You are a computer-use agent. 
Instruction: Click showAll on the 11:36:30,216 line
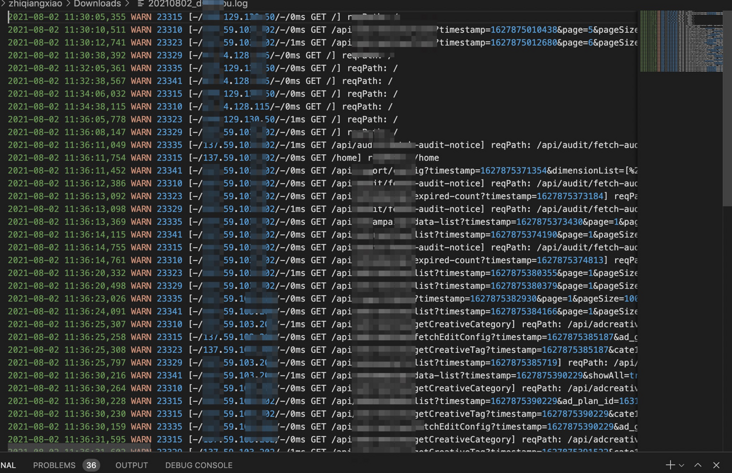[606, 375]
